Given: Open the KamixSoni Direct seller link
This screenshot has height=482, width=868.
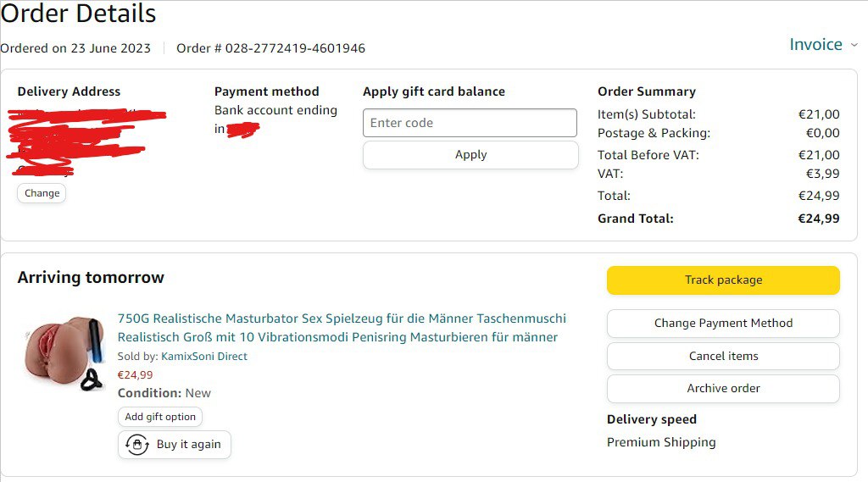Looking at the screenshot, I should click(x=204, y=357).
